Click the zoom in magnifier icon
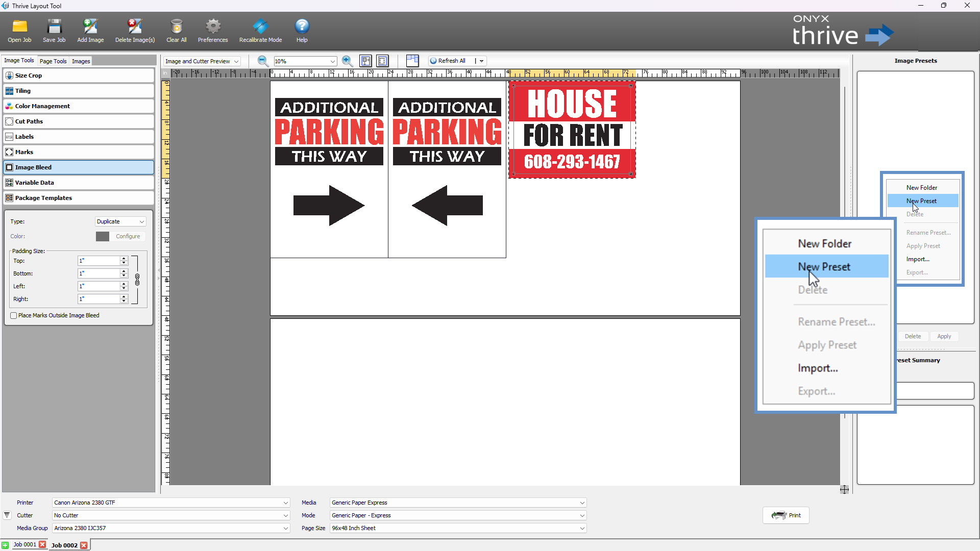The image size is (980, 551). click(x=348, y=61)
